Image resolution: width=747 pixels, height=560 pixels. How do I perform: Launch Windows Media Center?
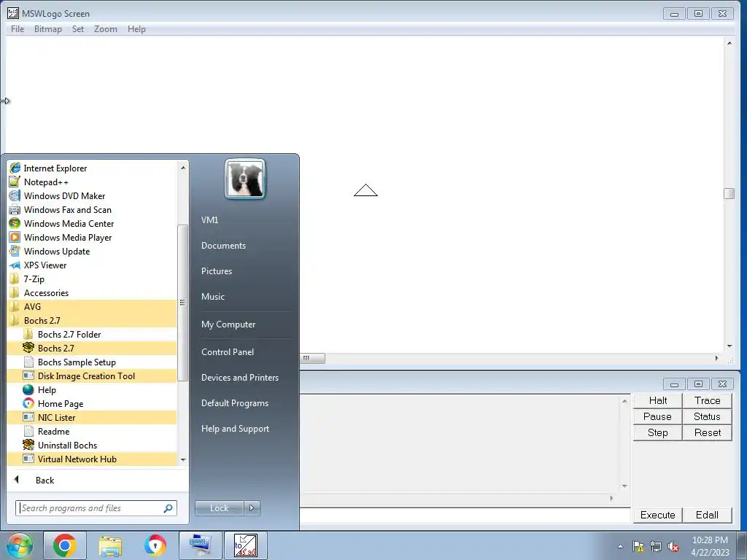(93, 223)
